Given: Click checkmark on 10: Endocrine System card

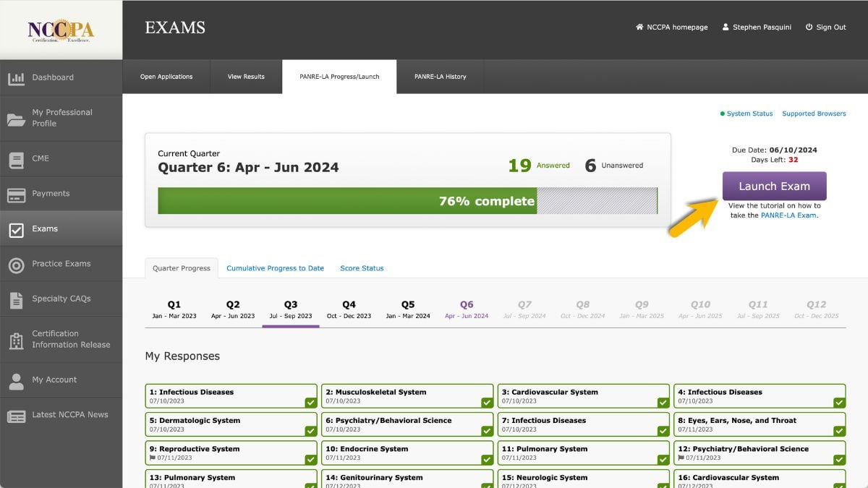Looking at the screenshot, I should click(x=487, y=460).
